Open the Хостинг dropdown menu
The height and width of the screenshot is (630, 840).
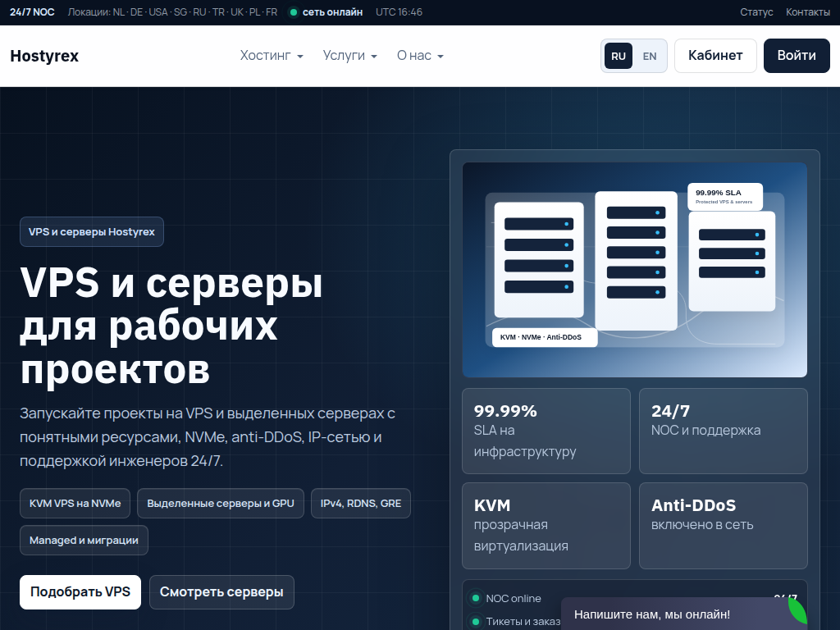point(271,56)
